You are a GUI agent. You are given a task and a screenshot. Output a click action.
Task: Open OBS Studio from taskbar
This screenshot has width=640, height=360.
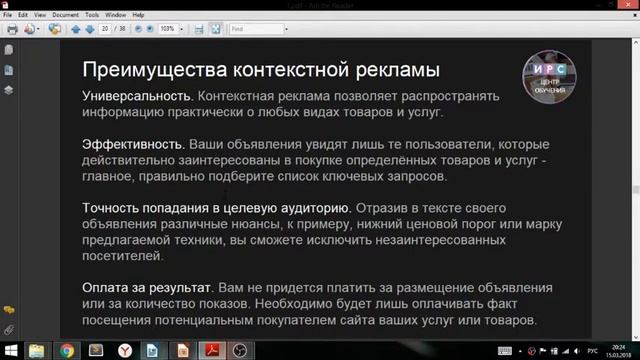tap(240, 351)
